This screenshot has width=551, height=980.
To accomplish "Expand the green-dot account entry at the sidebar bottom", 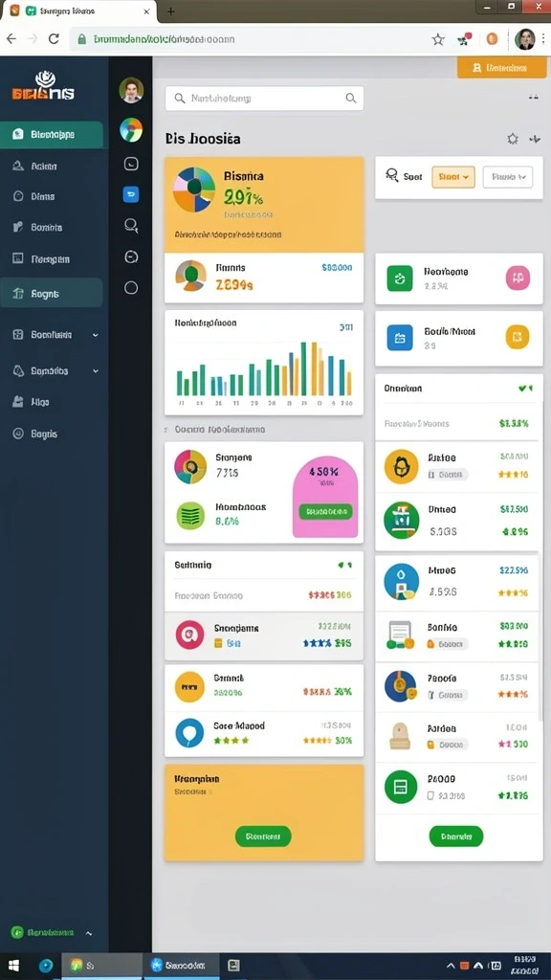I will pos(53,932).
